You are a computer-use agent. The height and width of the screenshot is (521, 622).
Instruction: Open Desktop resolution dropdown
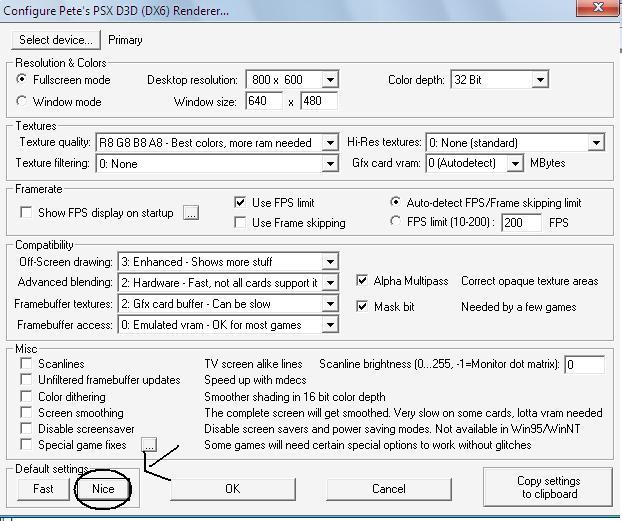pos(292,80)
